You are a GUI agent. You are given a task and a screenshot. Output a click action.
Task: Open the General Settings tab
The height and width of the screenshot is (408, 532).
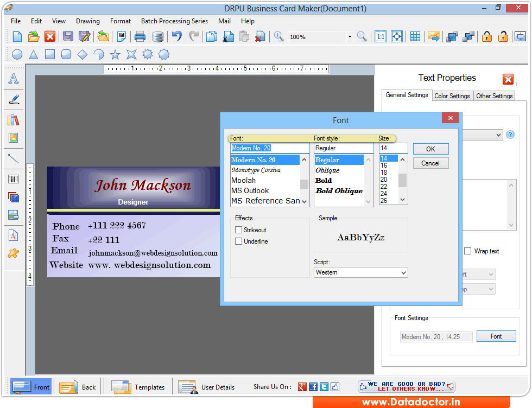tap(407, 95)
